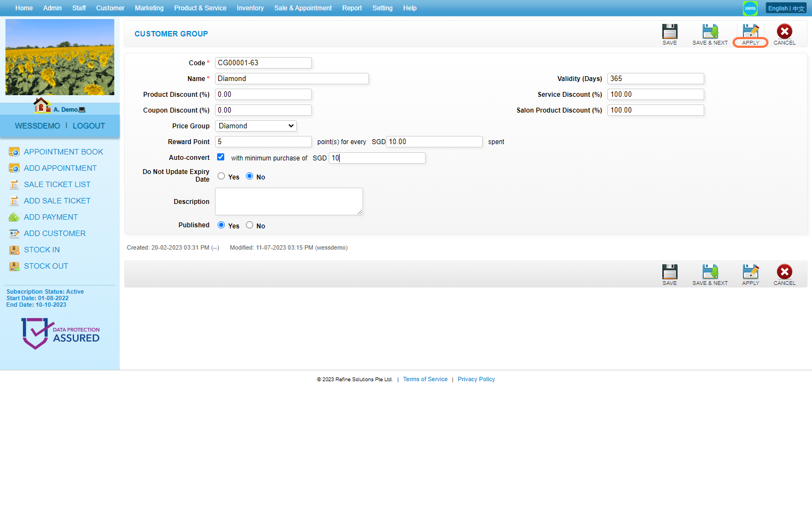The height and width of the screenshot is (509, 812).
Task: Click the bottom Save disk icon
Action: click(669, 271)
